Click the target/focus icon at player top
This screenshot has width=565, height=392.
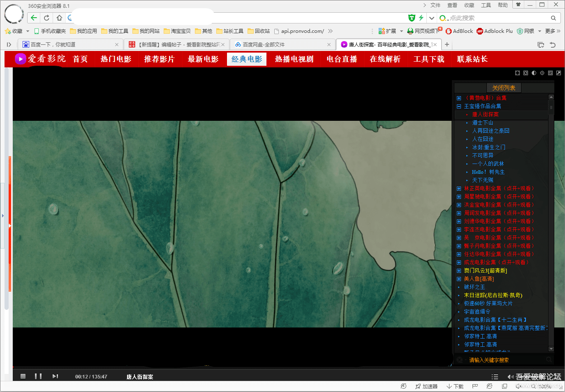tap(542, 73)
